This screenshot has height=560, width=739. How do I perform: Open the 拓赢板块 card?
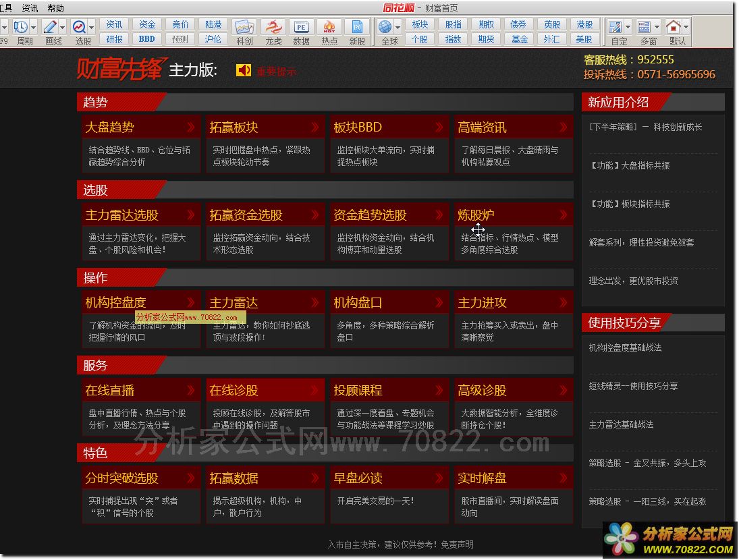click(265, 144)
